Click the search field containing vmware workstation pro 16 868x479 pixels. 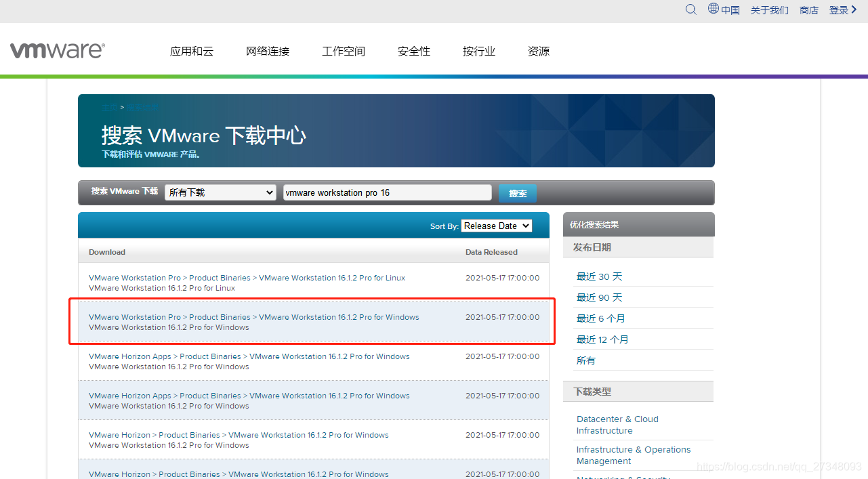pyautogui.click(x=387, y=192)
